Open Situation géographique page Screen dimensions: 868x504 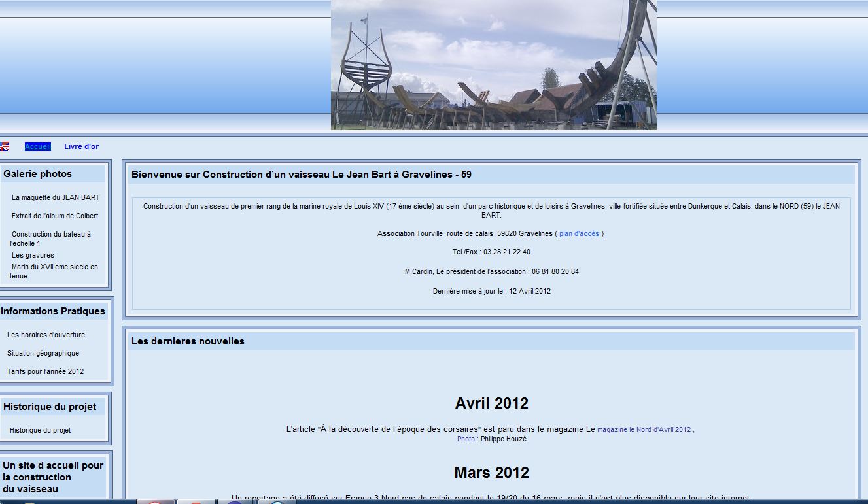coord(43,353)
